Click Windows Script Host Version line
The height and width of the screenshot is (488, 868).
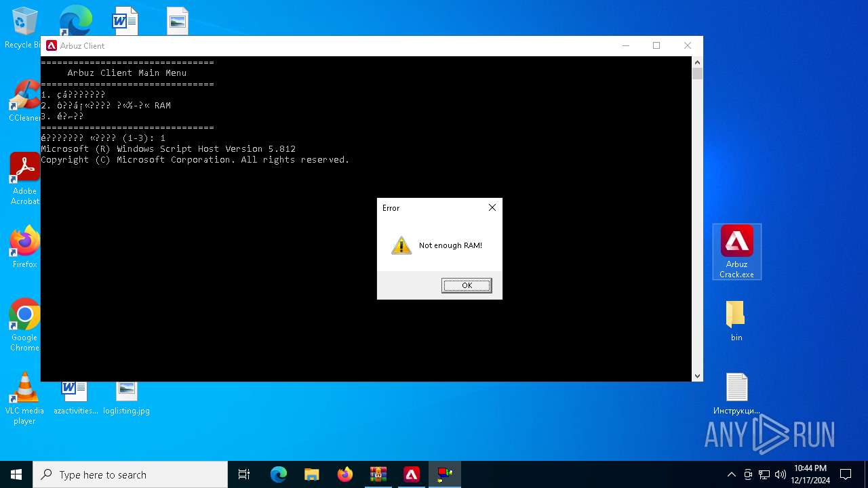168,148
